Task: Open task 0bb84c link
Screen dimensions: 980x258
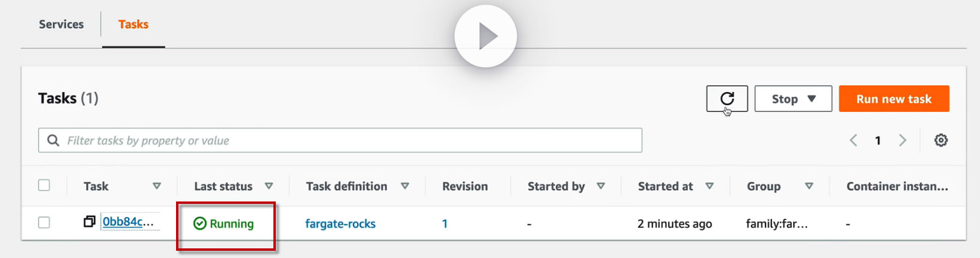Action: pos(127,222)
